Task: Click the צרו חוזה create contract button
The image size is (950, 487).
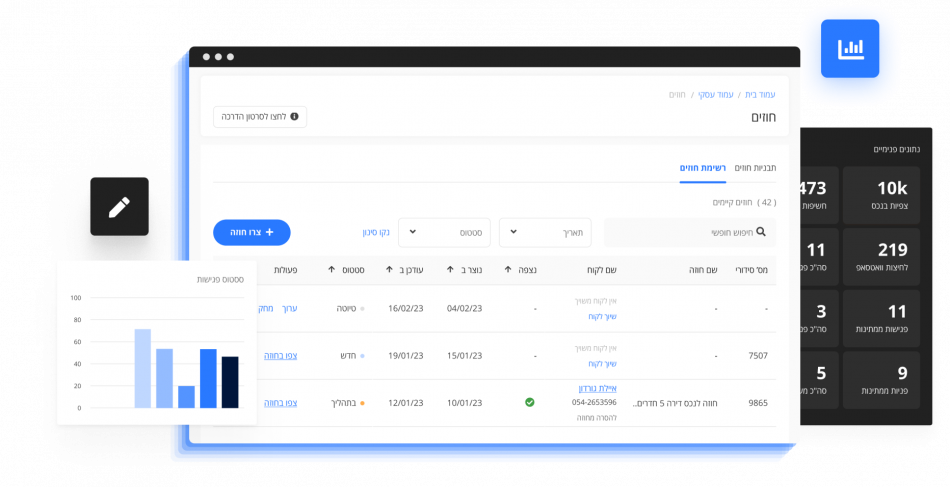Action: click(x=252, y=232)
